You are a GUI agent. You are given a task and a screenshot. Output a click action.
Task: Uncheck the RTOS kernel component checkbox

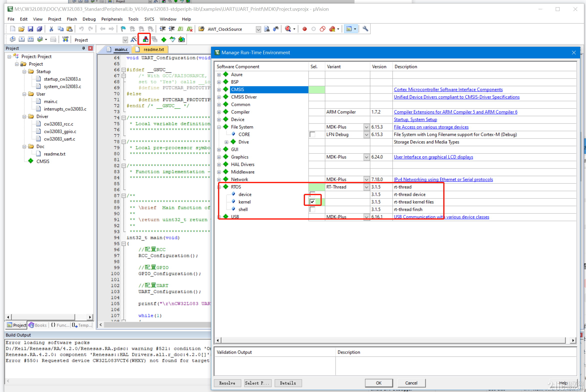click(312, 202)
